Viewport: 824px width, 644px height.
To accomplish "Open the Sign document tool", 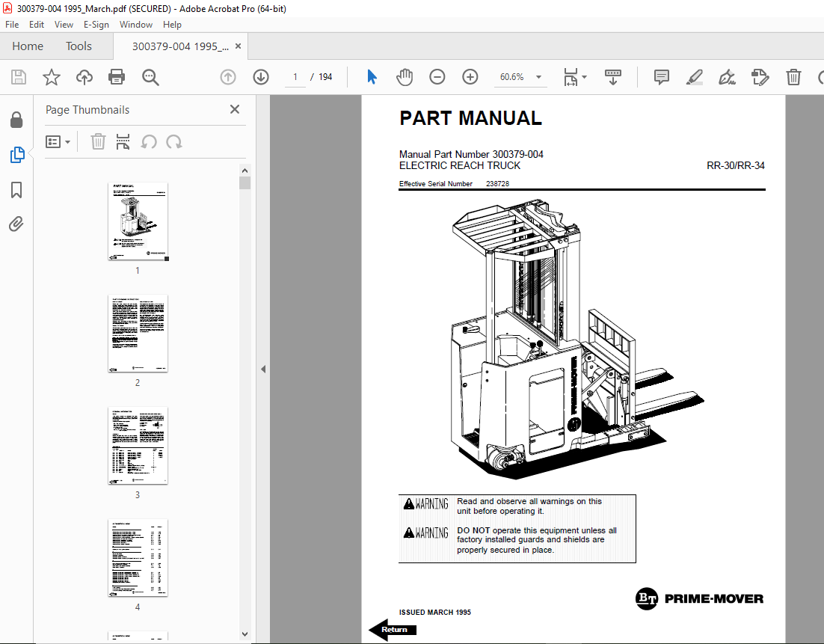I will point(728,77).
